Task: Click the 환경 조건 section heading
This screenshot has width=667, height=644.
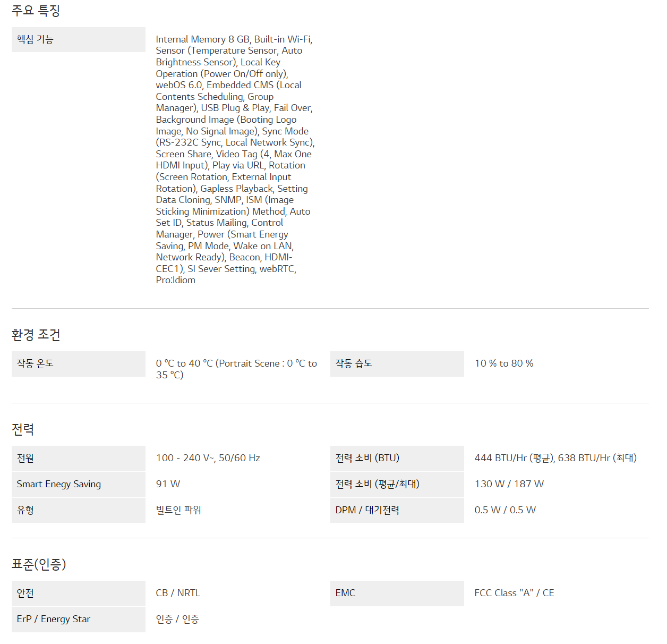Action: 36,335
